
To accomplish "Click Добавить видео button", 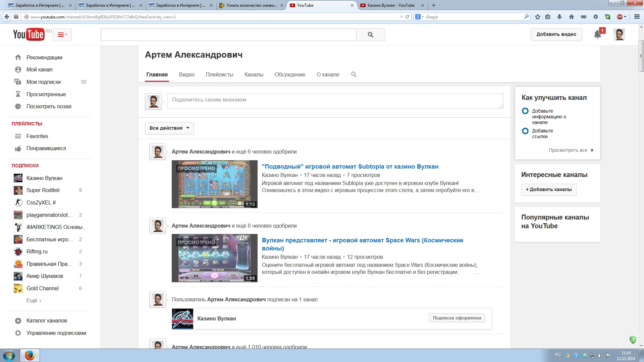I will [556, 34].
